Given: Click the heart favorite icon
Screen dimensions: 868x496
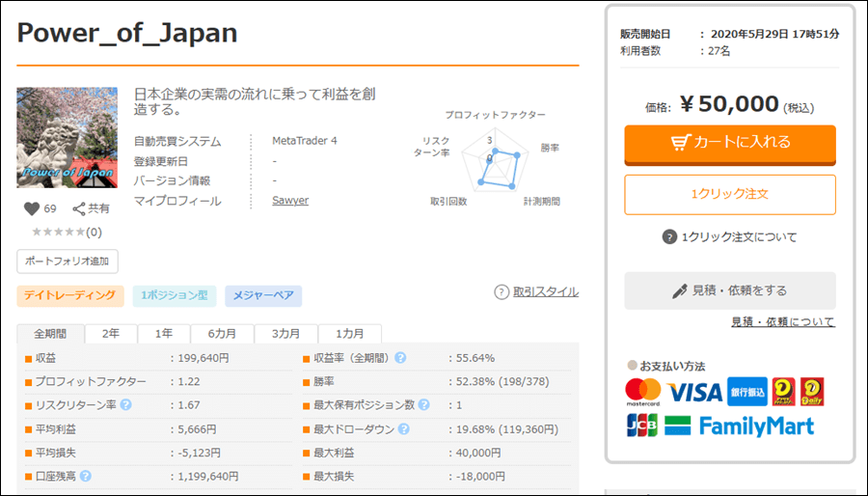Looking at the screenshot, I should (x=31, y=208).
